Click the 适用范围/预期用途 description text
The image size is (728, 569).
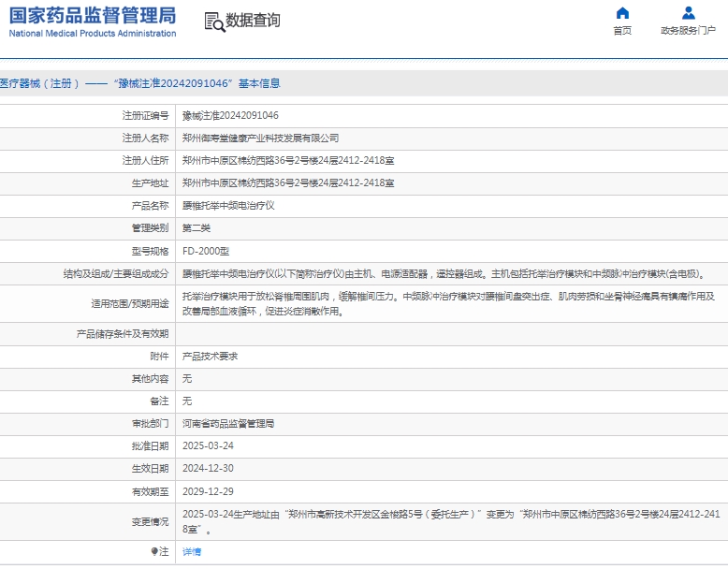point(448,304)
